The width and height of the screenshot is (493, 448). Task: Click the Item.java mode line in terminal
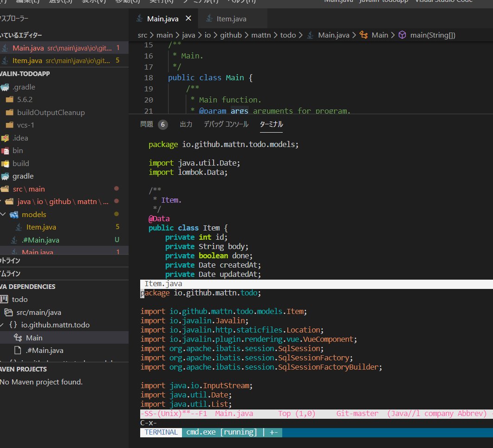[x=316, y=284]
